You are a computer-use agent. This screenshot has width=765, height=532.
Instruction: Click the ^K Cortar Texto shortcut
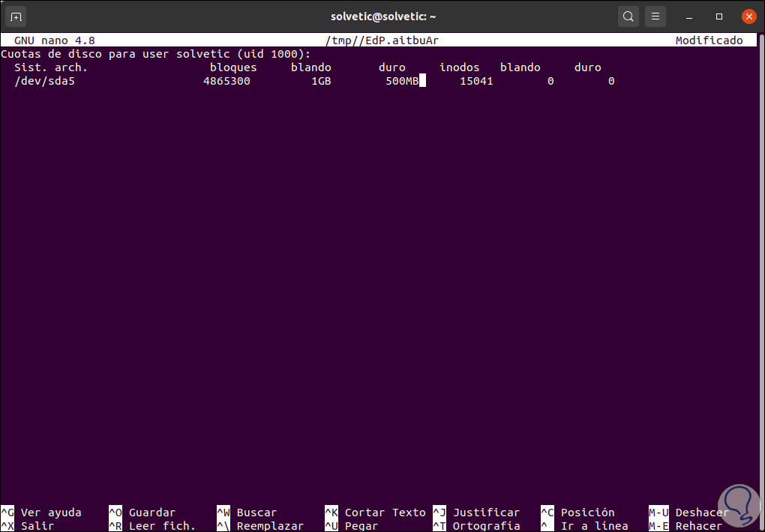tap(375, 513)
